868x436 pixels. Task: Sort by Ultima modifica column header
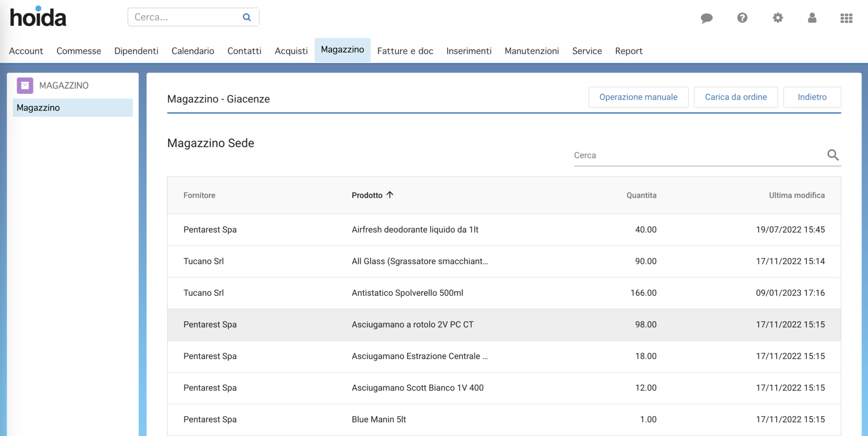(797, 195)
